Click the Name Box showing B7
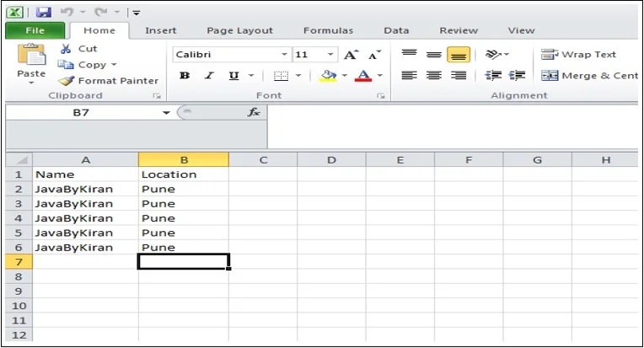The height and width of the screenshot is (348, 644). point(81,113)
